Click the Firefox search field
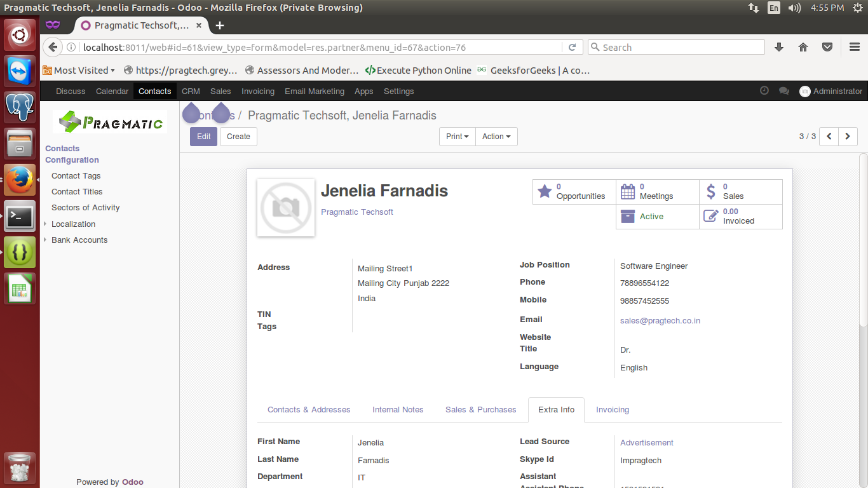This screenshot has width=868, height=488. pyautogui.click(x=676, y=47)
